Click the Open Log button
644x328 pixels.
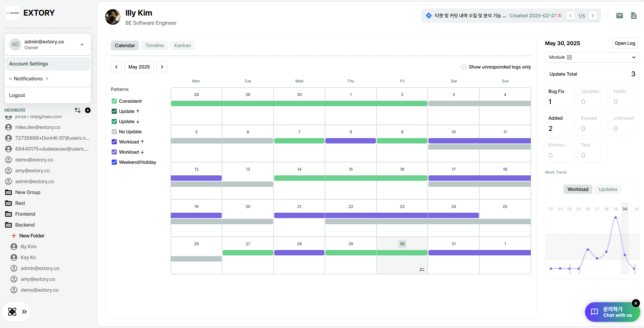pos(625,43)
